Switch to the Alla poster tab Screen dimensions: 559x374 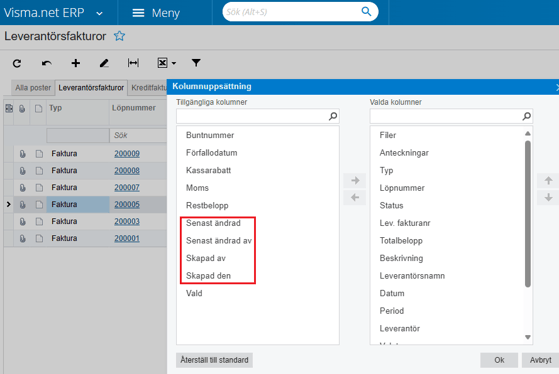tap(33, 88)
